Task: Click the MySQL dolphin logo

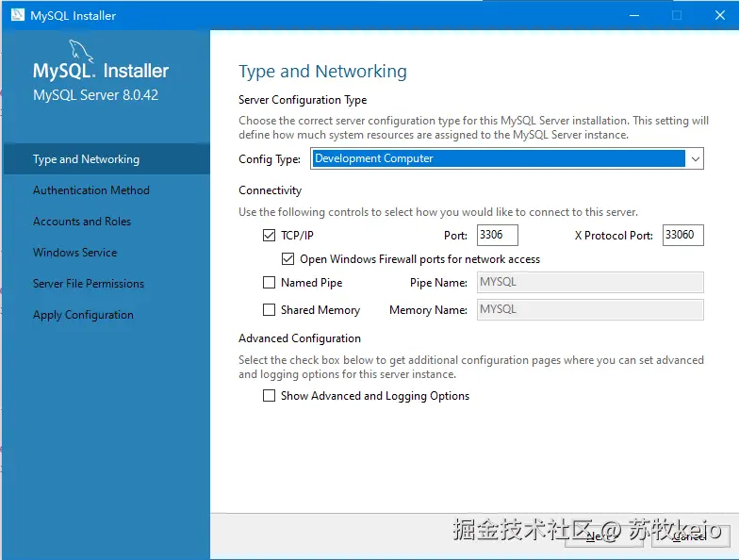Action: 81,51
